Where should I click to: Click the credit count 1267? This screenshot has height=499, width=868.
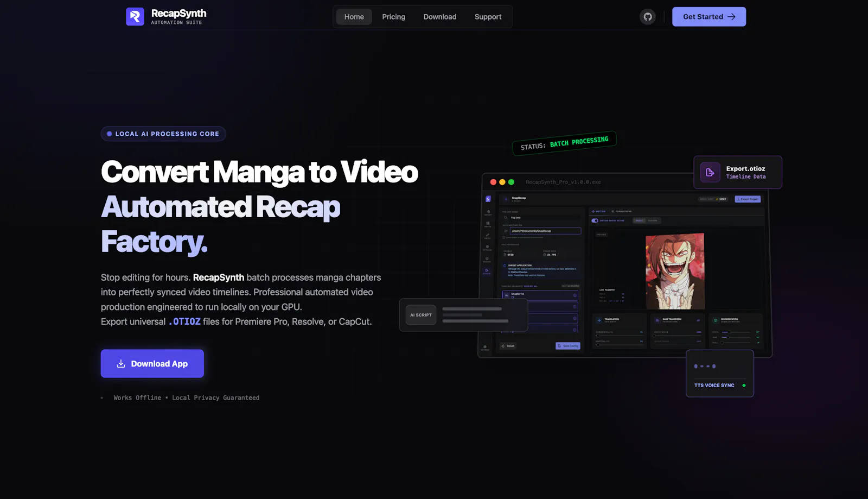click(723, 199)
